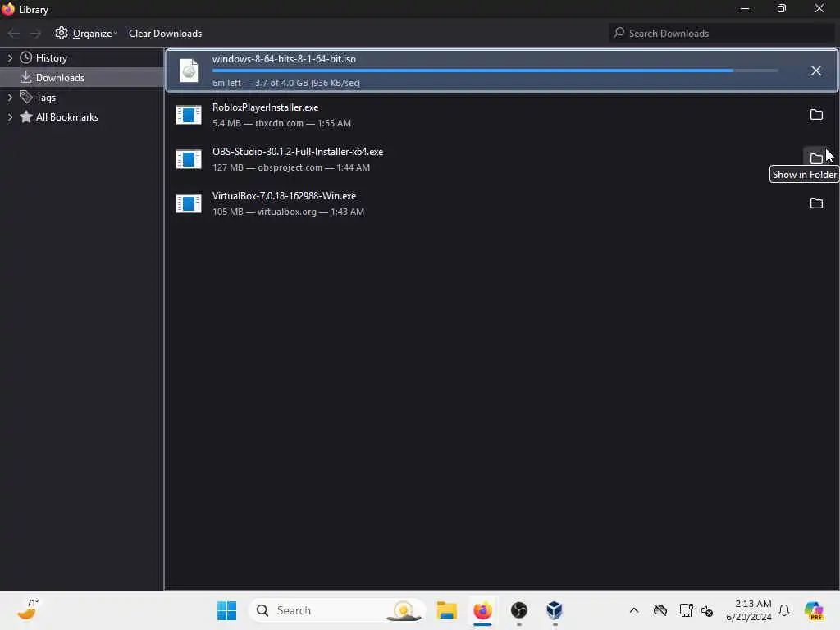
Task: Select VirtualBox-7.0.18-162988-Win.exe entry name
Action: tap(284, 196)
